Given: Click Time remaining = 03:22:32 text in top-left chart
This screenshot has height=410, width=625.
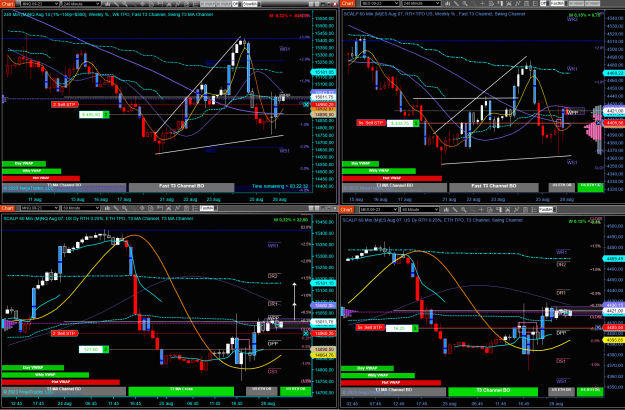Looking at the screenshot, I should point(280,186).
